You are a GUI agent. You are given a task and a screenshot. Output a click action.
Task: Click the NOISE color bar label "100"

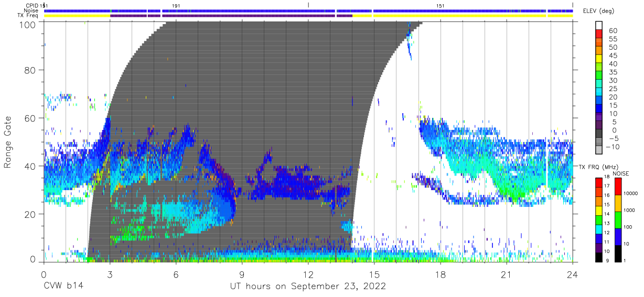click(629, 227)
